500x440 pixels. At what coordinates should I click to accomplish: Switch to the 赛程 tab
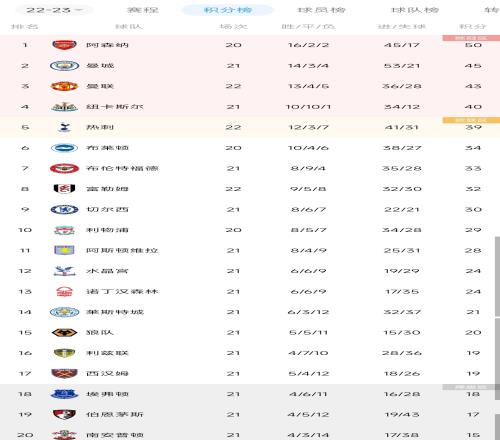(x=143, y=10)
